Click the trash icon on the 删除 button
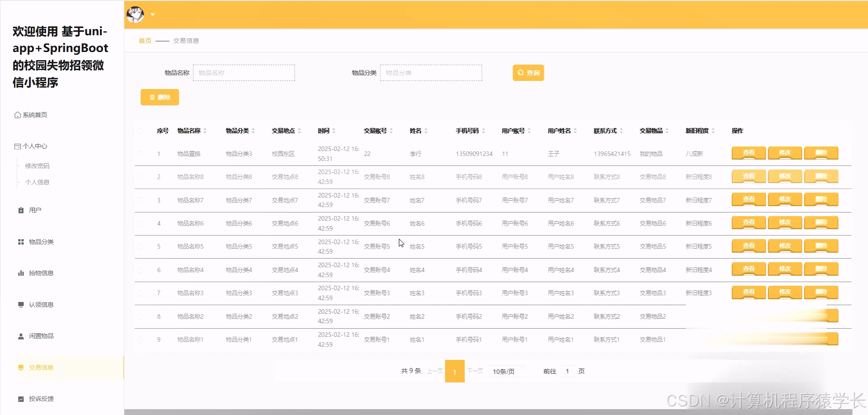Viewport: 868px width, 415px height. pos(151,97)
